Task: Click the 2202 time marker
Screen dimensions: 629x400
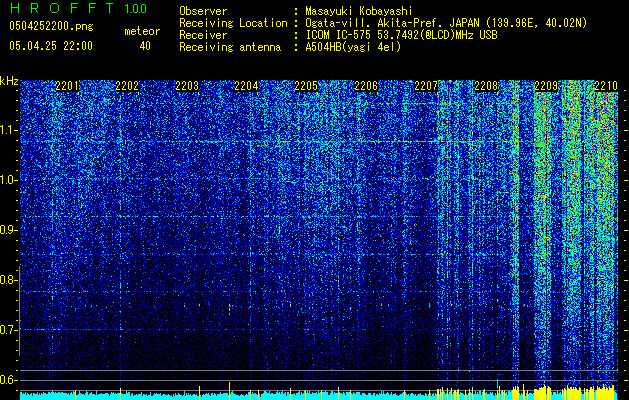Action: (x=127, y=86)
